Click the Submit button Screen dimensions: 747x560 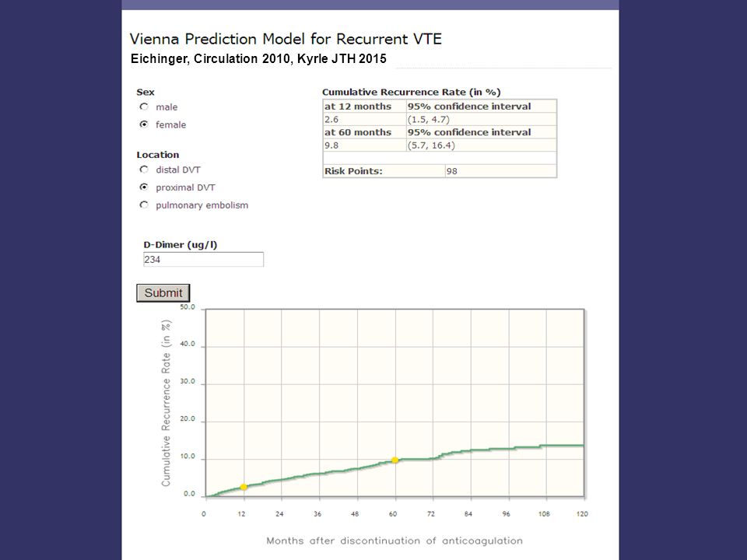point(163,293)
